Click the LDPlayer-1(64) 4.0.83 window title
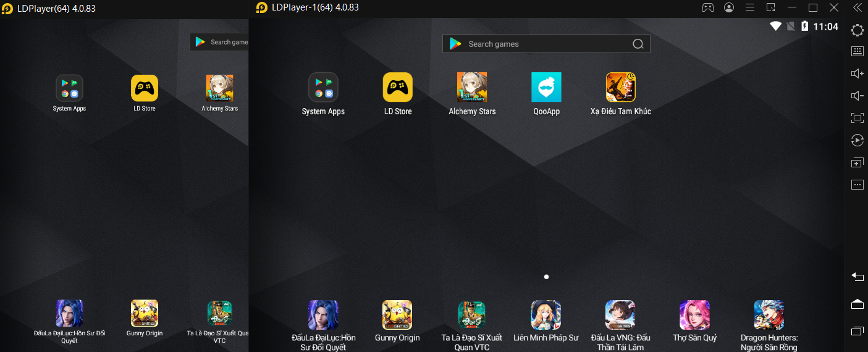Viewport: 868px width, 352px height. point(315,7)
